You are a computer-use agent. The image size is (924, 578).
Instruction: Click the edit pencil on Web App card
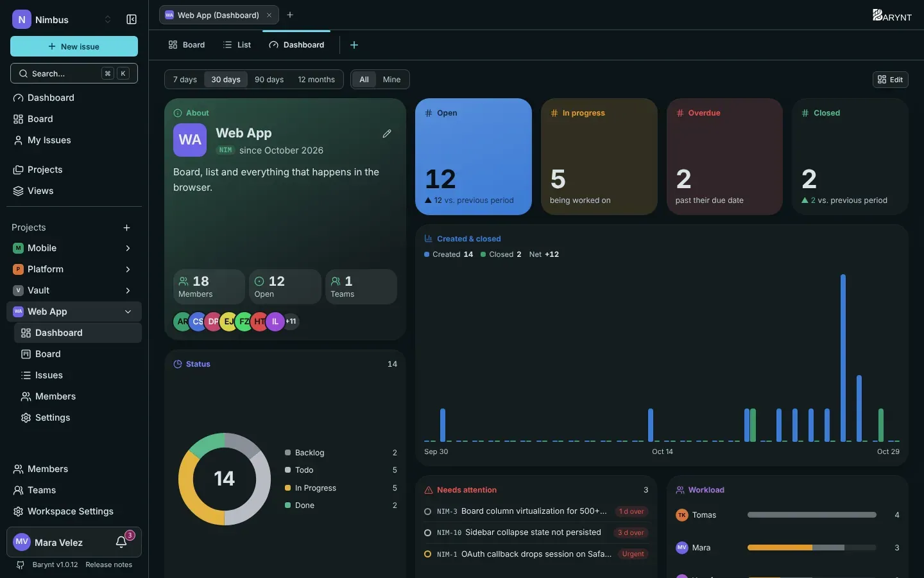coord(387,134)
